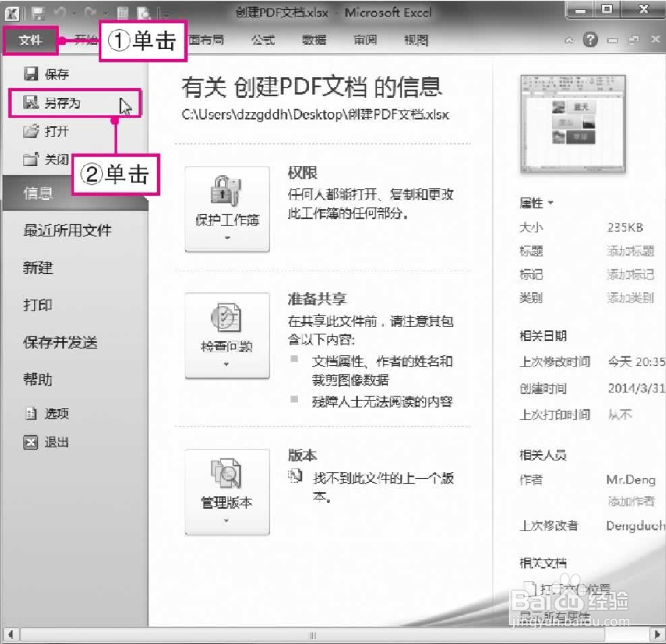Open the New (新建) tab
This screenshot has width=666, height=644.
38,268
